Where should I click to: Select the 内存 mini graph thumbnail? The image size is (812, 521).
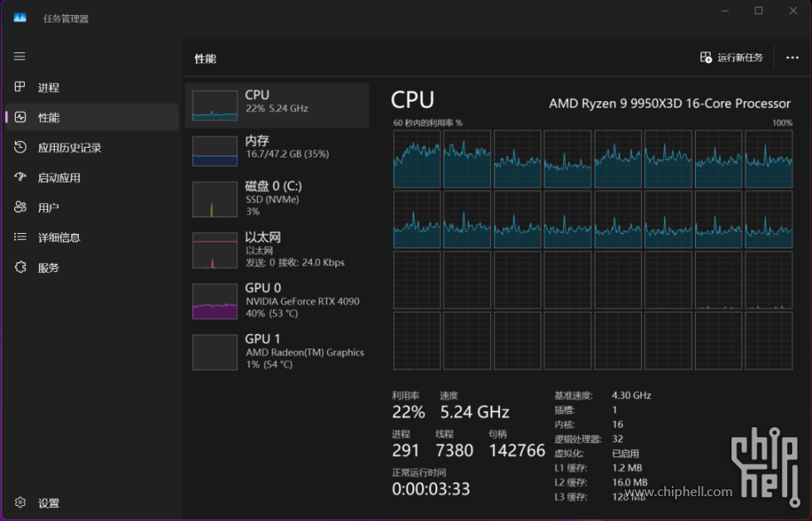[215, 151]
